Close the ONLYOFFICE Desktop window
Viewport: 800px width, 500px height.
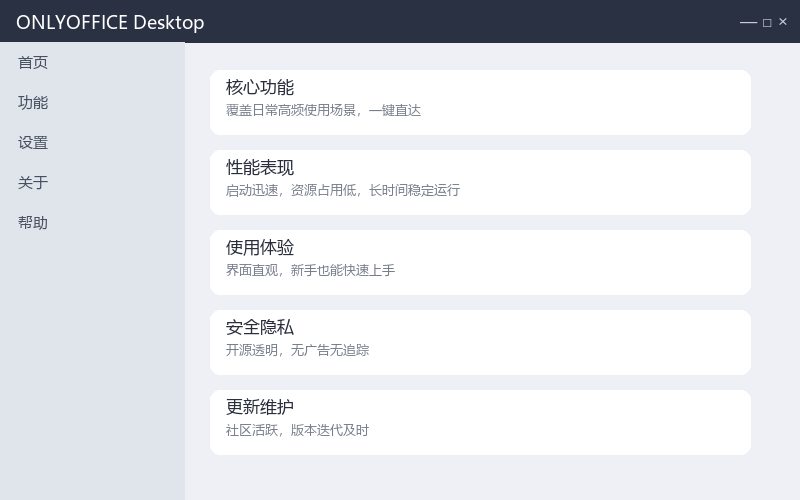783,22
